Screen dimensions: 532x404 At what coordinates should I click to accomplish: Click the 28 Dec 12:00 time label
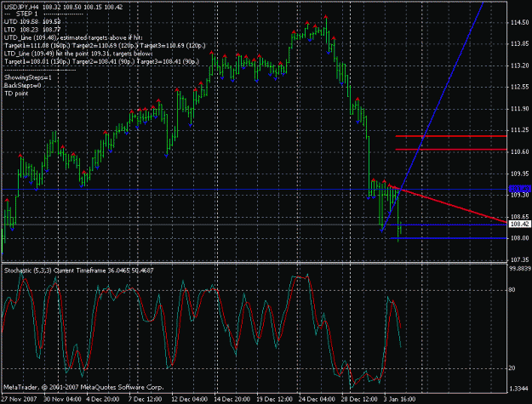[359, 399]
